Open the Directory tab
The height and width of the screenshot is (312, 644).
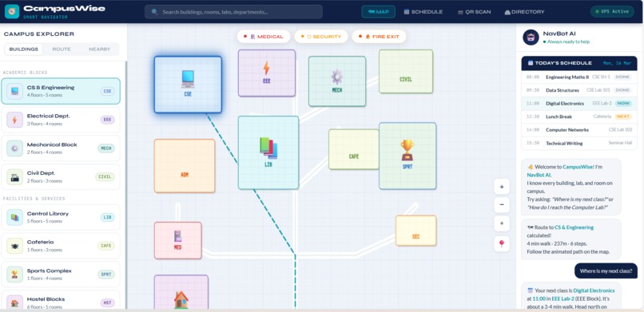[524, 12]
